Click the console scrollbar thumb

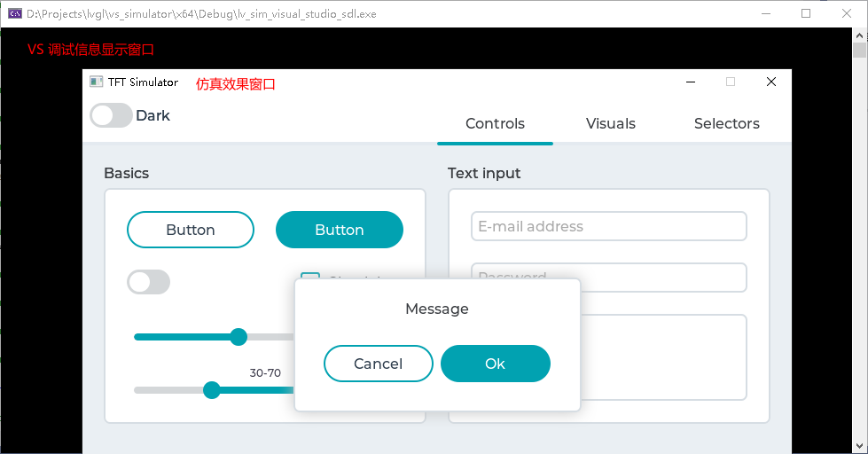859,50
